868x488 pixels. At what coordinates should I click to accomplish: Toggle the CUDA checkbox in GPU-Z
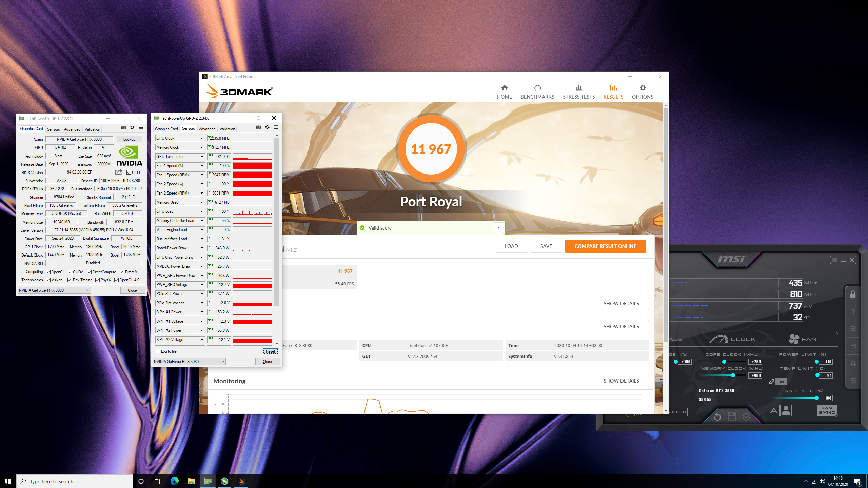click(x=70, y=272)
